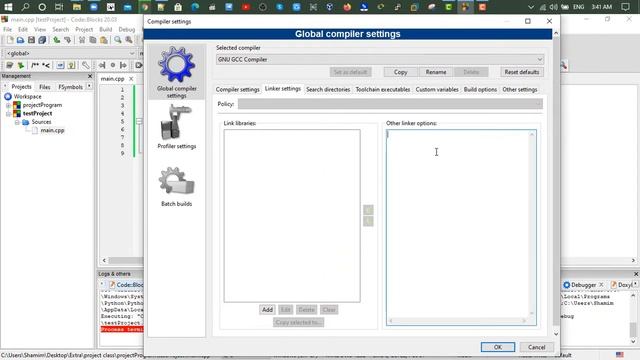Image resolution: width=640 pixels, height=360 pixels.
Task: Open Management tabs overflow dropdown arrow
Action: tap(89, 87)
